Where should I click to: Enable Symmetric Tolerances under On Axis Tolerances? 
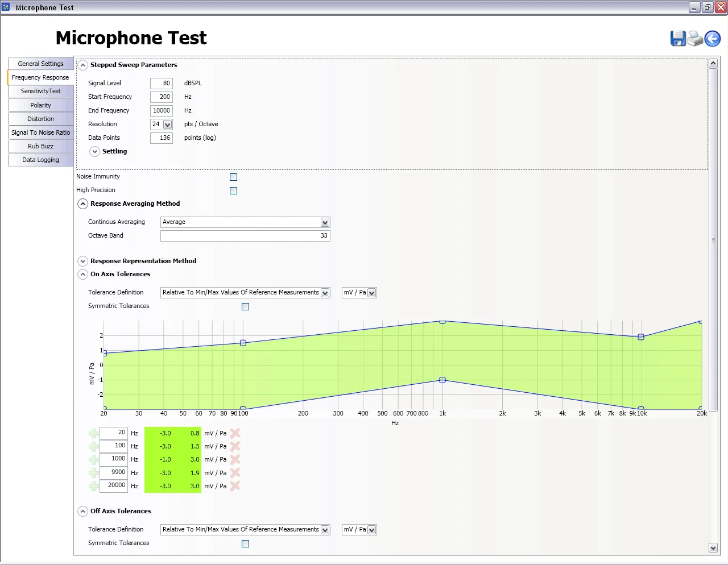tap(245, 306)
